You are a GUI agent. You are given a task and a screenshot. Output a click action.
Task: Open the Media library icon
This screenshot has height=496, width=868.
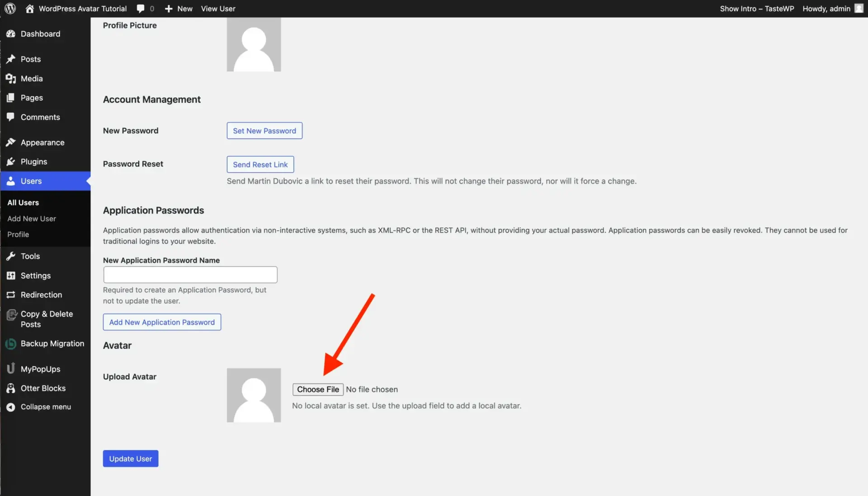pyautogui.click(x=11, y=78)
